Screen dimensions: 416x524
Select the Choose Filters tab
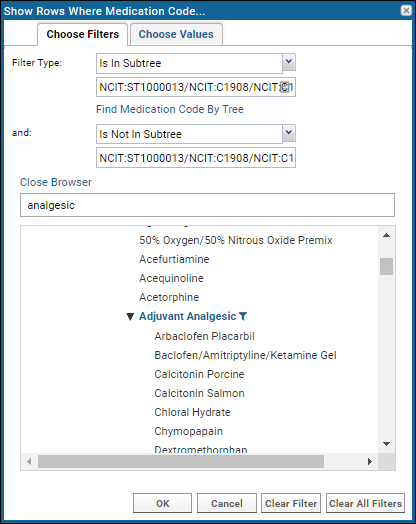83,34
